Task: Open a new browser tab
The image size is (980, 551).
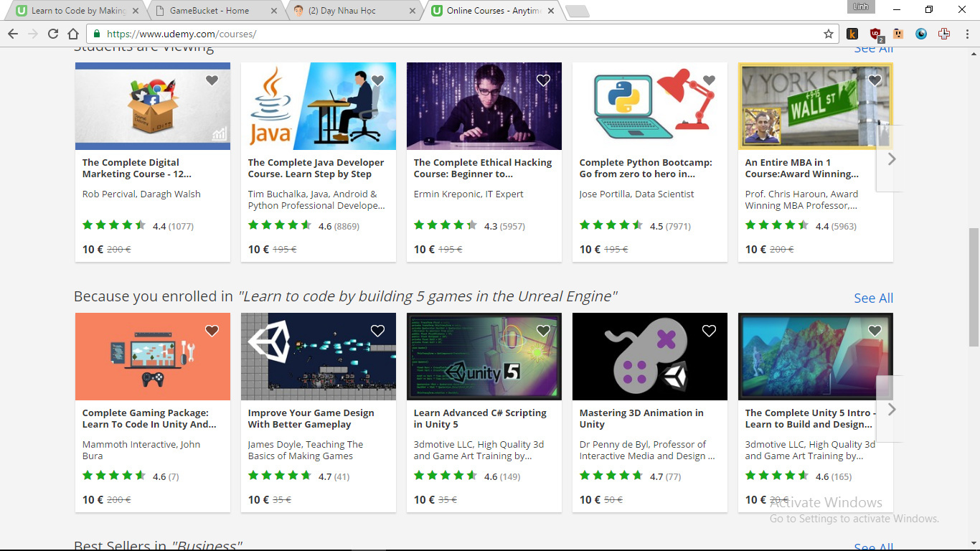Action: (578, 11)
